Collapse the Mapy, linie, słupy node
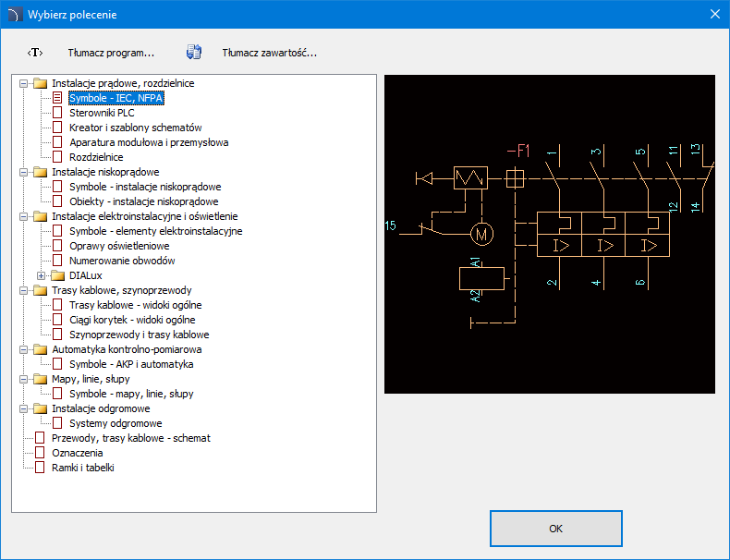The width and height of the screenshot is (730, 560). [x=23, y=379]
